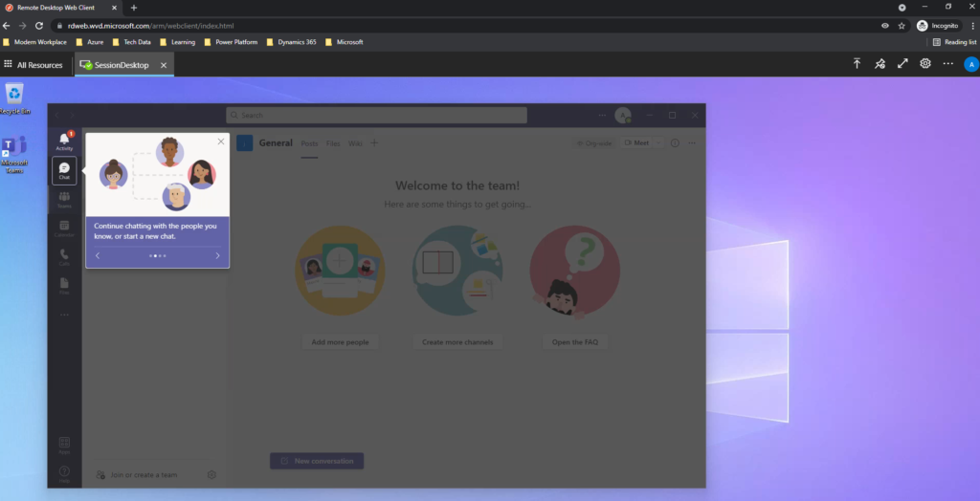This screenshot has height=501, width=980.
Task: Click Add more people button
Action: [340, 341]
